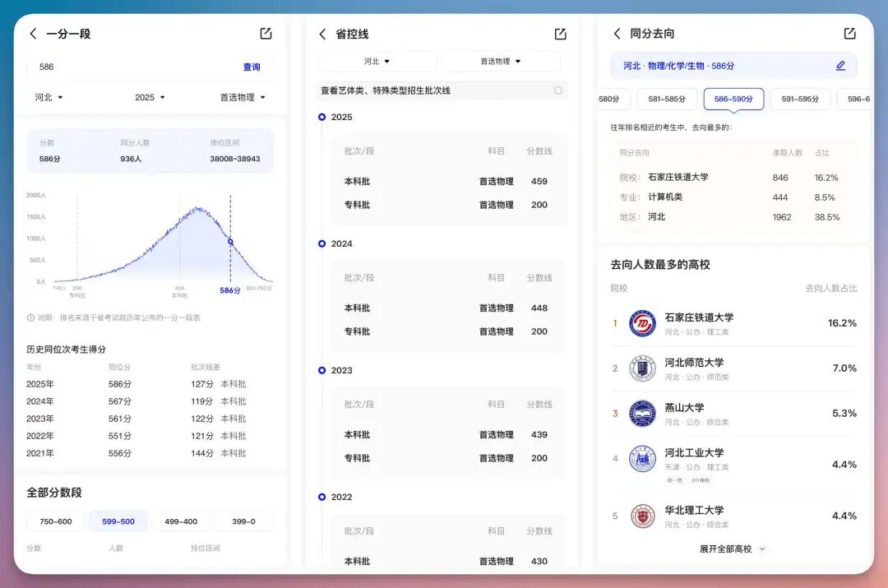
Task: Select the 586-590分 tab
Action: pos(733,100)
